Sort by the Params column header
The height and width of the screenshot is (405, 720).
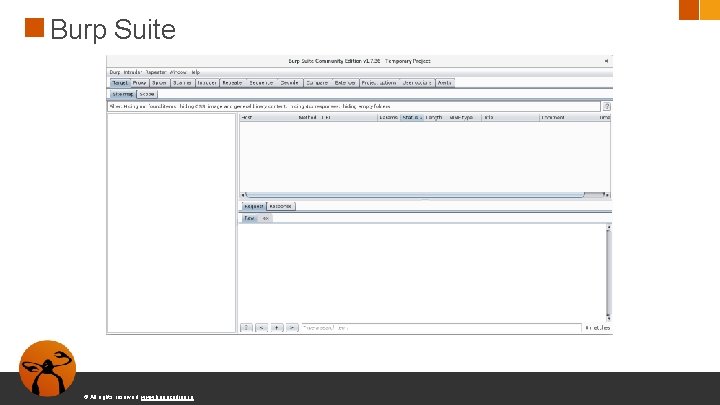tap(389, 118)
